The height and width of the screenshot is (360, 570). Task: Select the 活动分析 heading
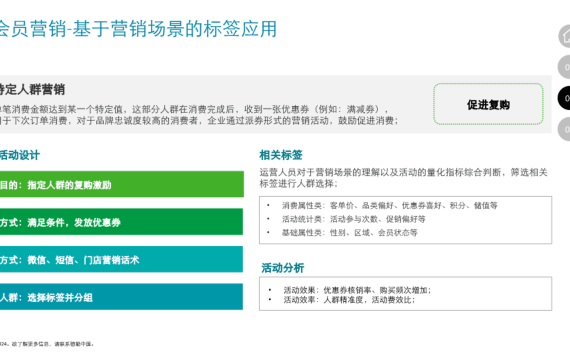coord(282,268)
